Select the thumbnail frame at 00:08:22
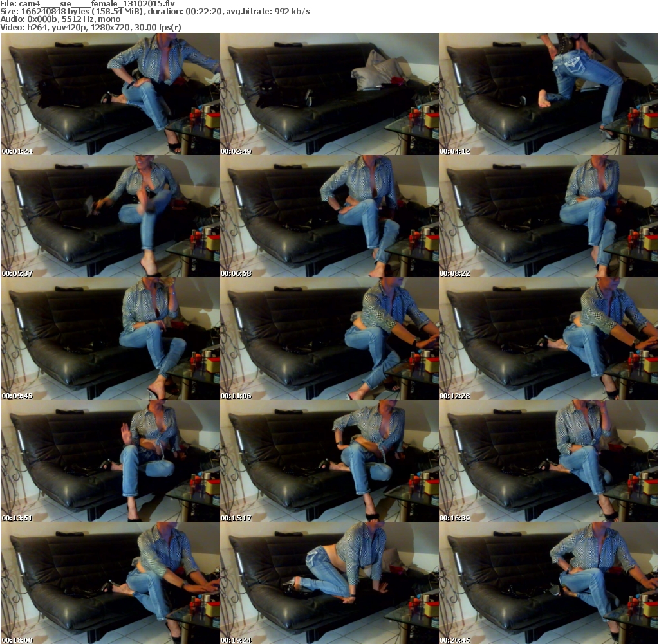 pos(548,216)
